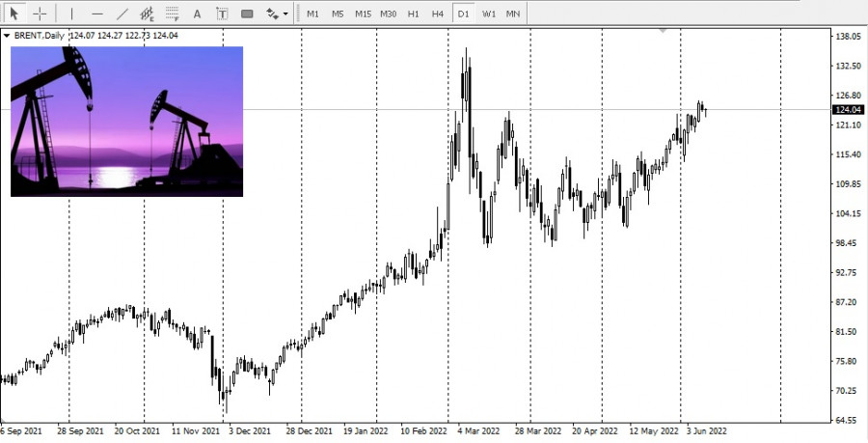The width and height of the screenshot is (868, 443).
Task: Switch chart to M1 timeframe
Action: click(x=312, y=14)
